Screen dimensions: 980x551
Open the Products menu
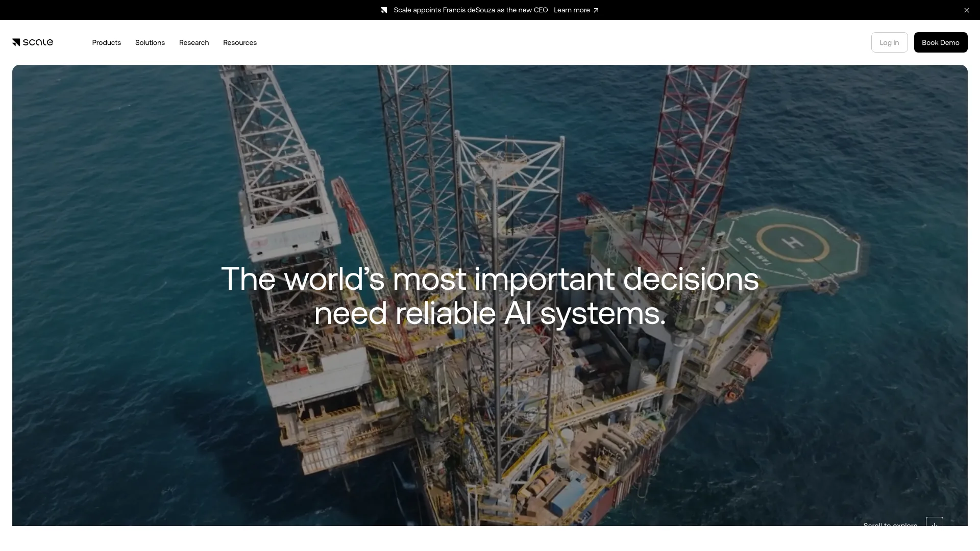[106, 42]
